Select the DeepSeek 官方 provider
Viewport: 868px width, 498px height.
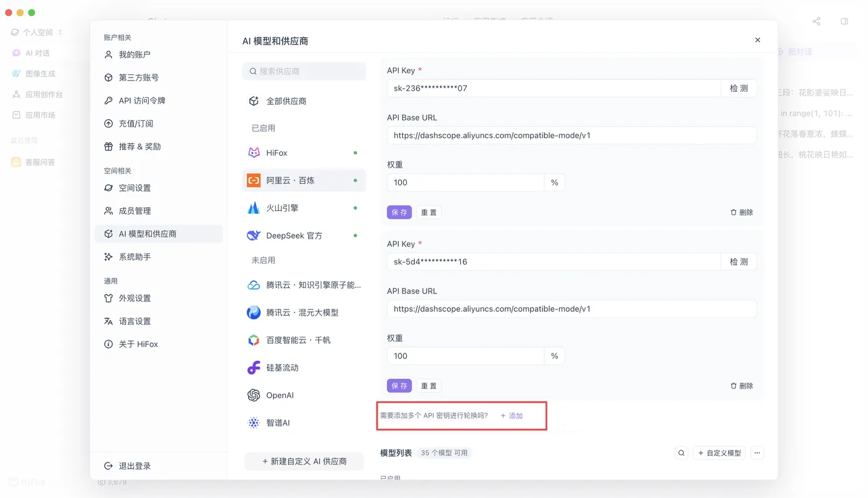(x=304, y=236)
